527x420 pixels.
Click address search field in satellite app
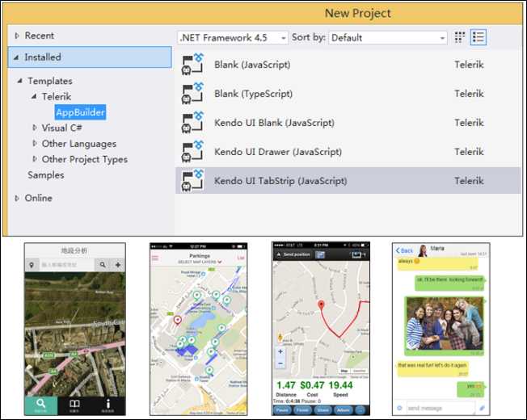click(x=66, y=265)
